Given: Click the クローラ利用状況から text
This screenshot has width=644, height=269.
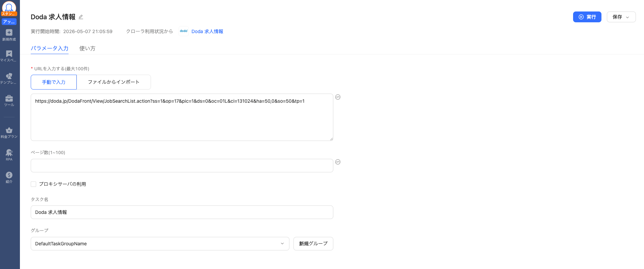Looking at the screenshot, I should [x=150, y=31].
